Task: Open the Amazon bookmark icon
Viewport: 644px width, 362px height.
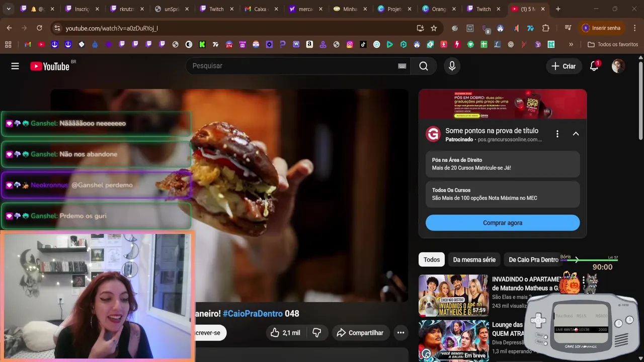Action: pyautogui.click(x=309, y=44)
